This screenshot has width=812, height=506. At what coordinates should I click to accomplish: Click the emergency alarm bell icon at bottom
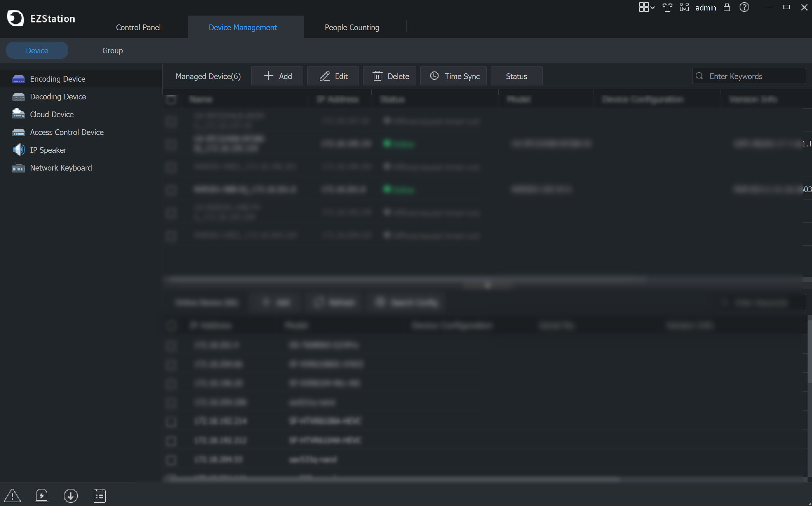point(42,496)
